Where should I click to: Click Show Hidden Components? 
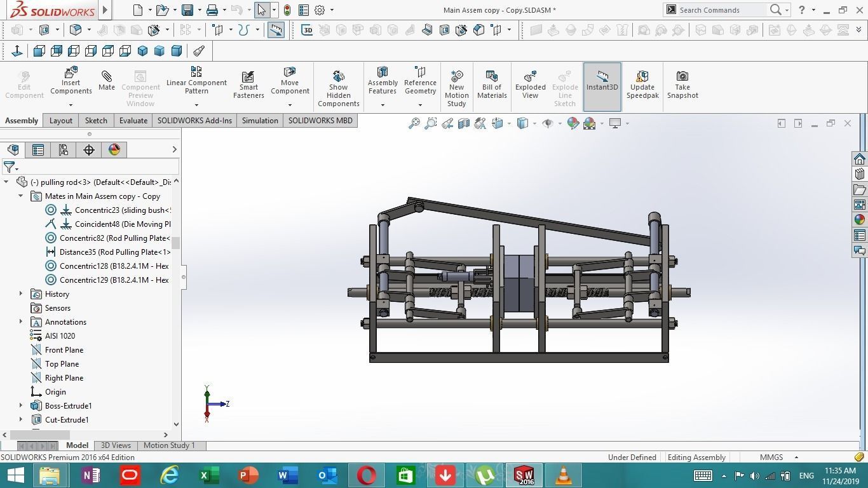[339, 88]
